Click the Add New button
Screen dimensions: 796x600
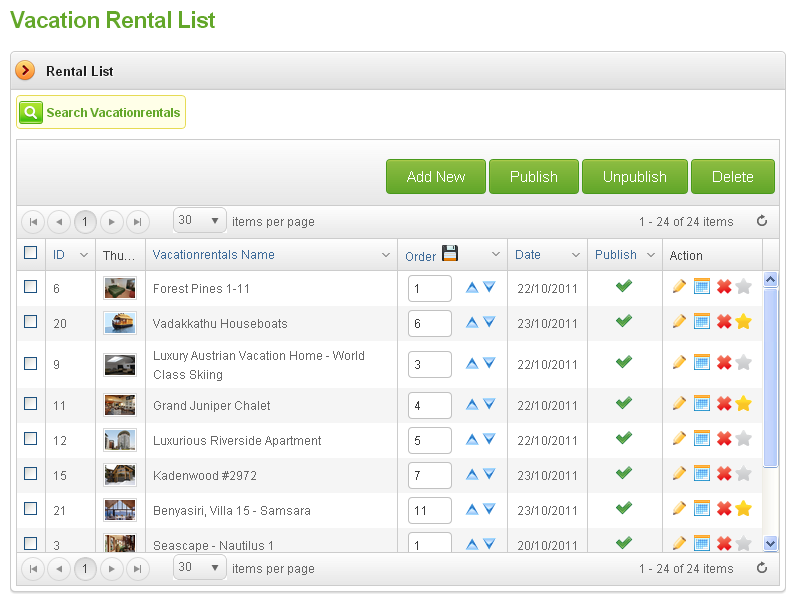tap(436, 177)
